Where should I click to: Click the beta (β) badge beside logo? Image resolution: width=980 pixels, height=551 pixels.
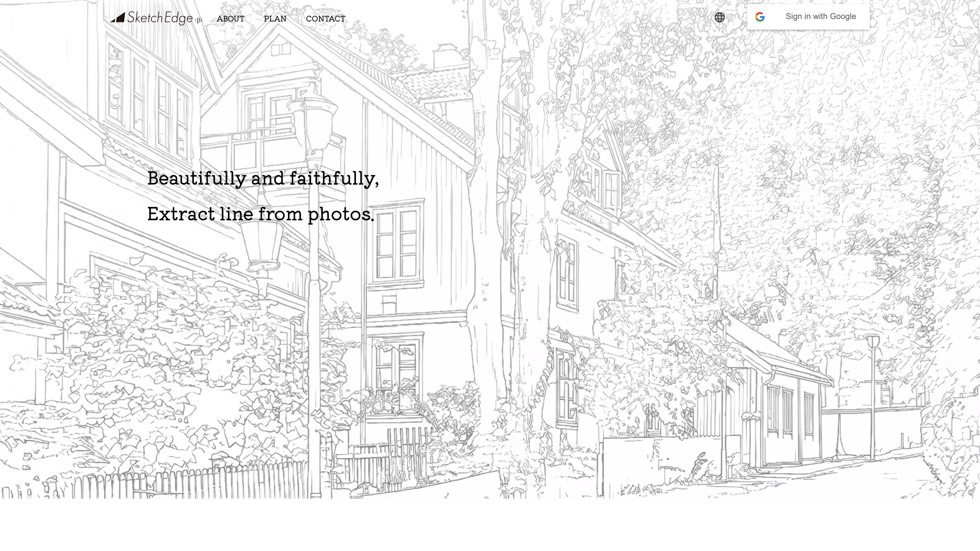click(198, 20)
